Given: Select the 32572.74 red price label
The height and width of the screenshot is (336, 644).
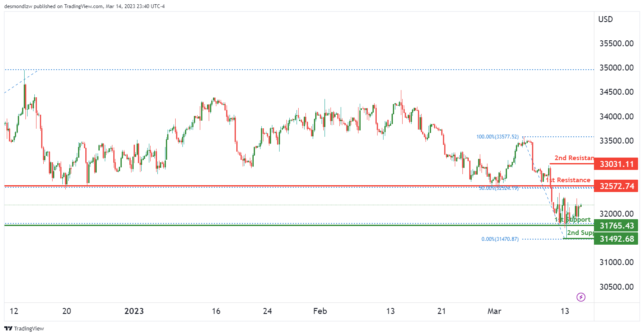Looking at the screenshot, I should 616,186.
